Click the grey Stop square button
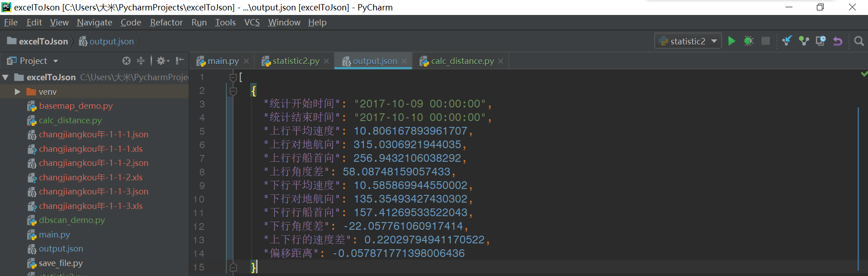This screenshot has height=276, width=868. pyautogui.click(x=766, y=41)
